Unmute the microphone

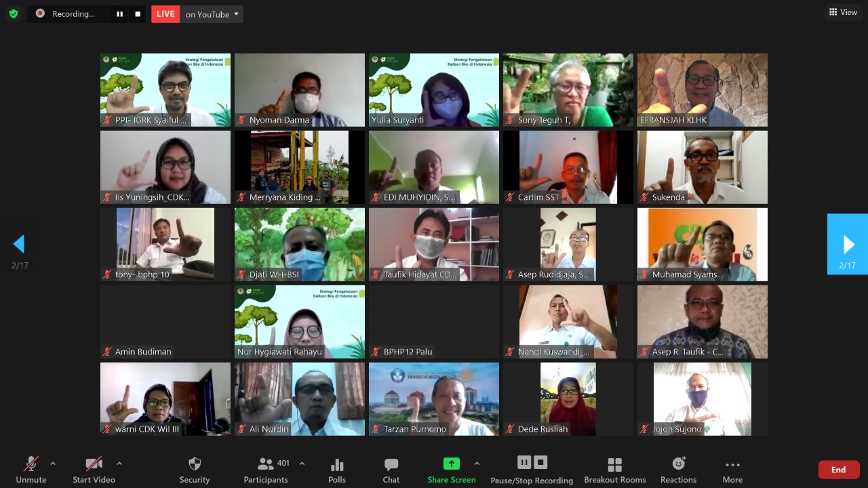click(31, 469)
